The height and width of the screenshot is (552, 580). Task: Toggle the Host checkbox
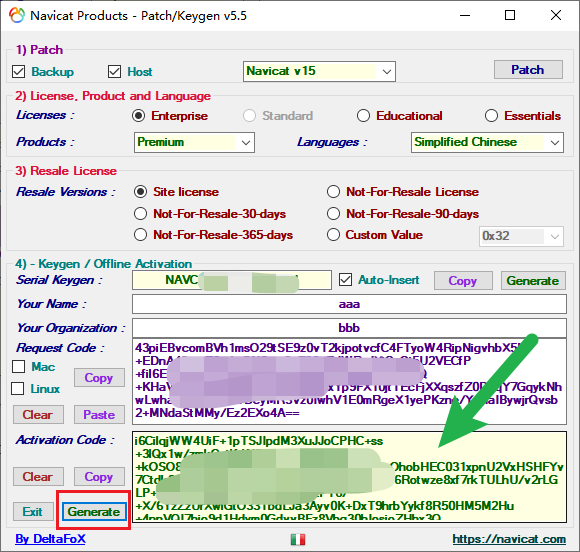tap(114, 71)
